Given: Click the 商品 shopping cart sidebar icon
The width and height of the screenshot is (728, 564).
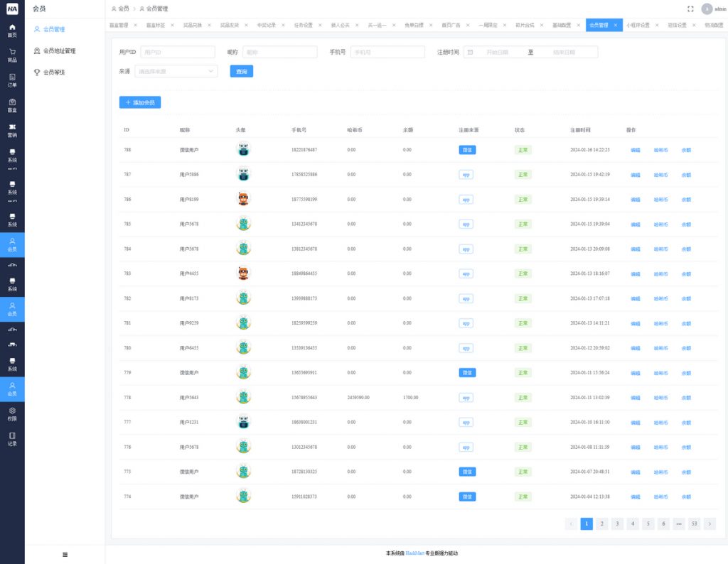Looking at the screenshot, I should pyautogui.click(x=12, y=55).
